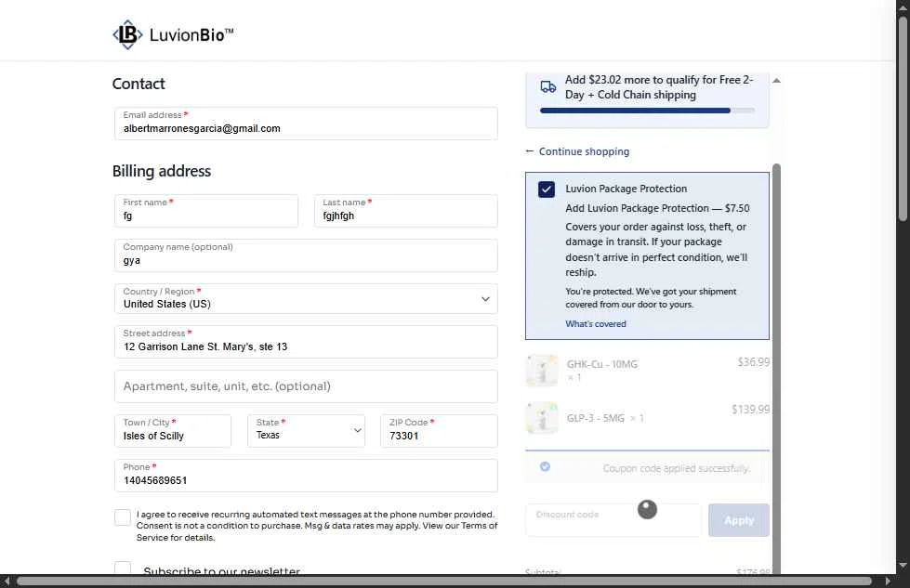Click the $36.99 price
The height and width of the screenshot is (588, 910).
tap(753, 362)
